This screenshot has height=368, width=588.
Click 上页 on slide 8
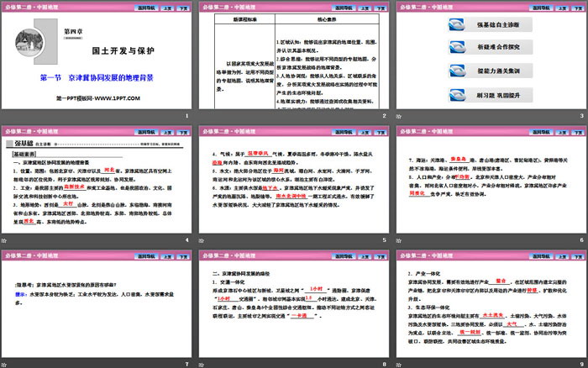click(365, 256)
